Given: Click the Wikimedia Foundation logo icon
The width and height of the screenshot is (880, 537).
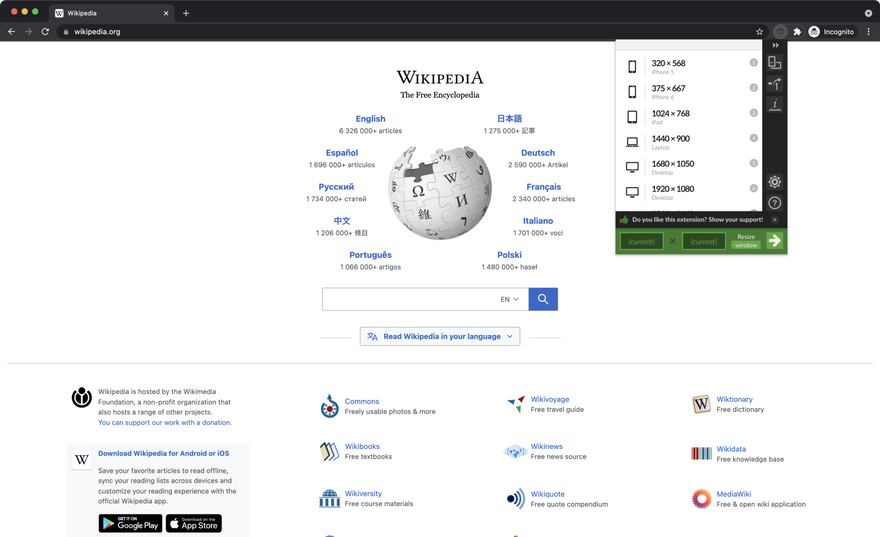Looking at the screenshot, I should coord(81,397).
